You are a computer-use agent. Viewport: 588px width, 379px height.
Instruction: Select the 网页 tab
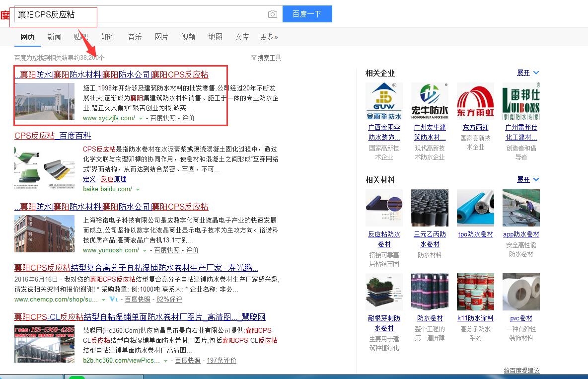click(27, 37)
